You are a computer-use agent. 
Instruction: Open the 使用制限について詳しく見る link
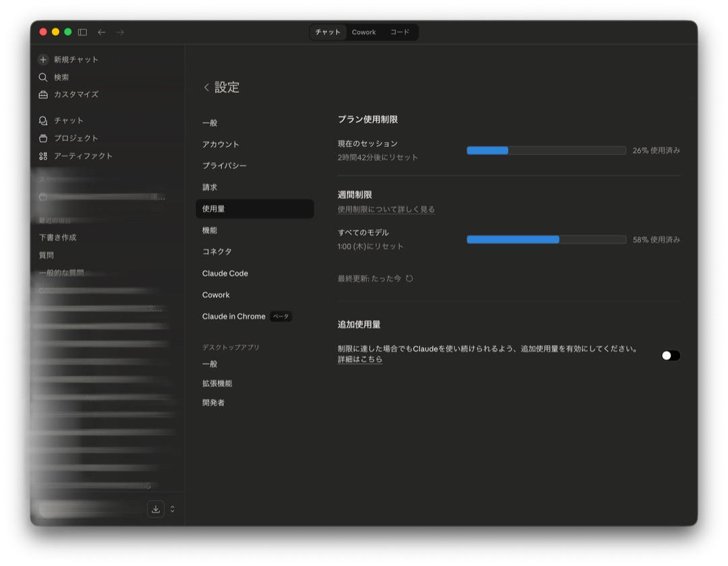tap(386, 210)
